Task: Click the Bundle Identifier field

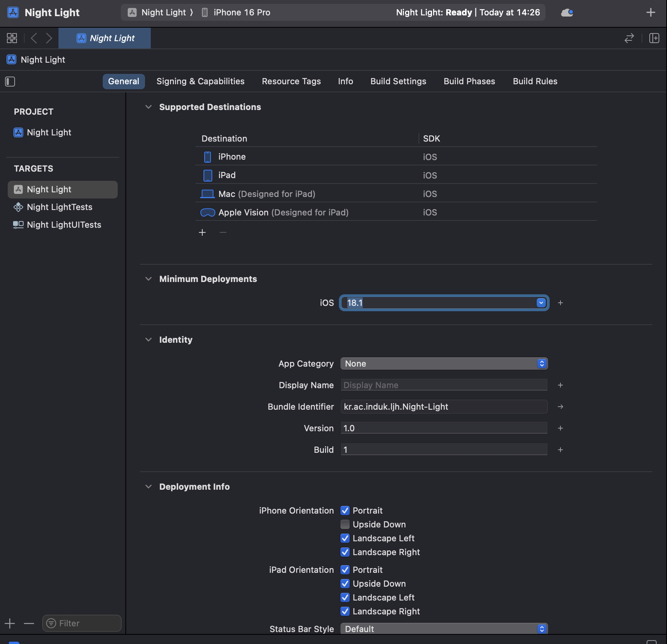Action: click(x=444, y=407)
